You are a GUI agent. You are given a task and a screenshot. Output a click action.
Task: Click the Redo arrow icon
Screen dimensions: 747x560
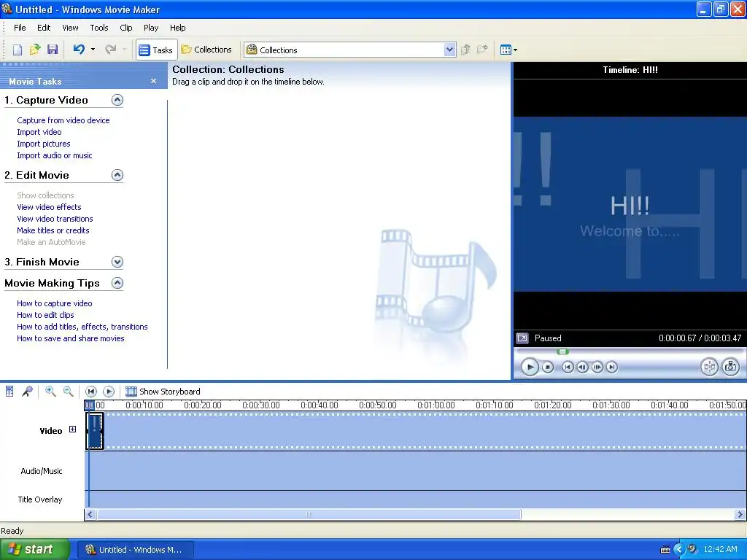[x=111, y=49]
